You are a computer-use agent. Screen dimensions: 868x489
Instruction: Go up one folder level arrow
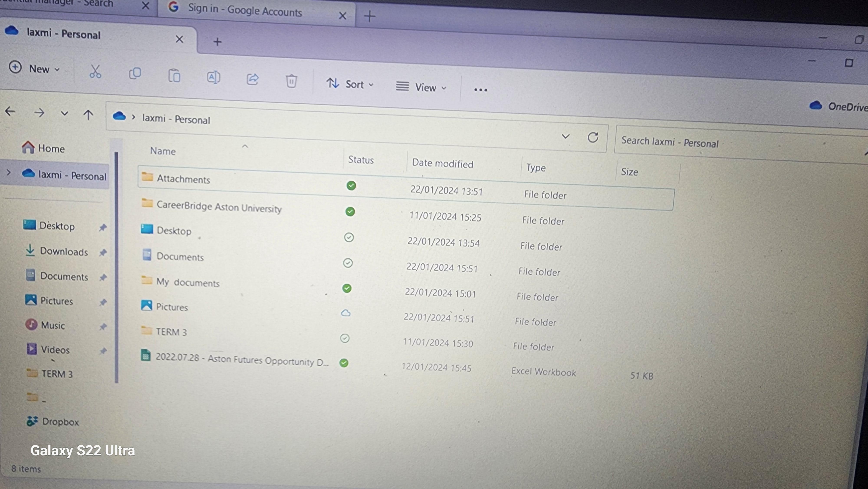tap(88, 115)
